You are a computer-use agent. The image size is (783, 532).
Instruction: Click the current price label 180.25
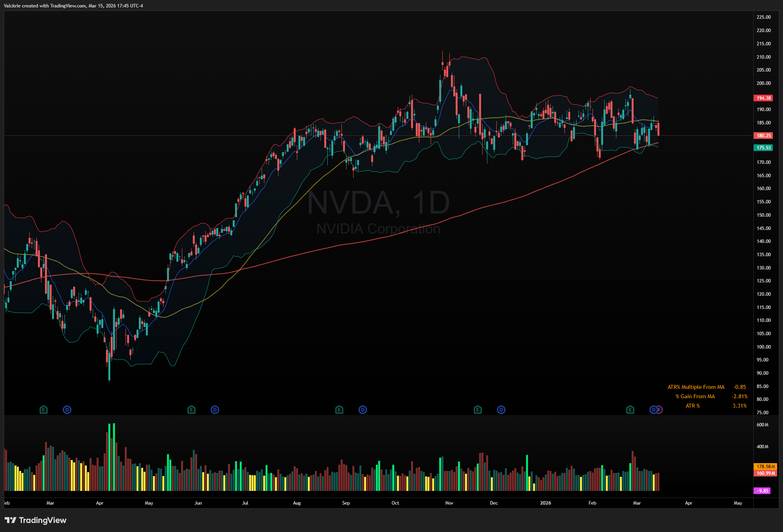[x=763, y=135]
